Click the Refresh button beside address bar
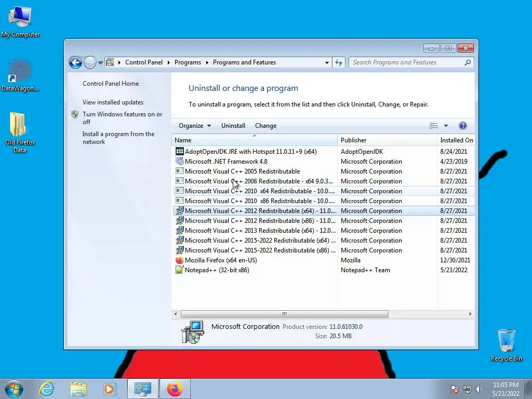 tap(339, 62)
